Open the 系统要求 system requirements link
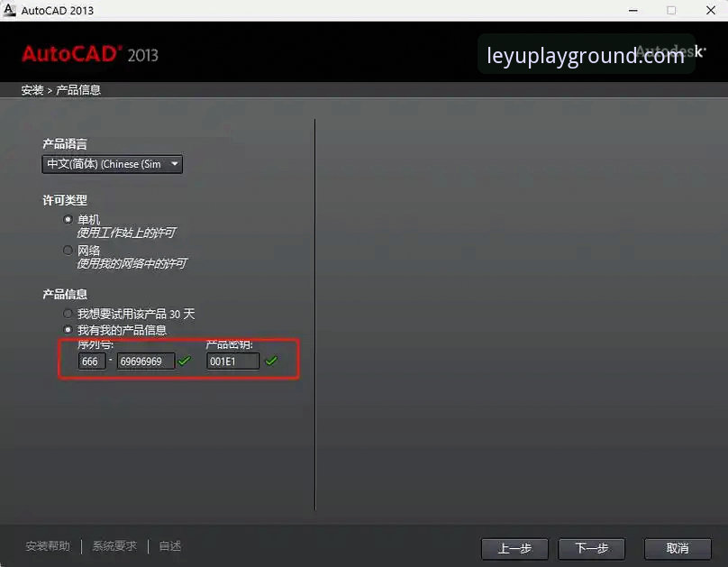Image resolution: width=728 pixels, height=567 pixels. click(114, 546)
